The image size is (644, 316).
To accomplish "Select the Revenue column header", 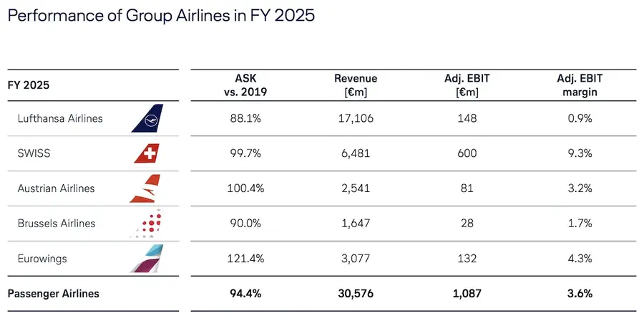I will point(356,85).
